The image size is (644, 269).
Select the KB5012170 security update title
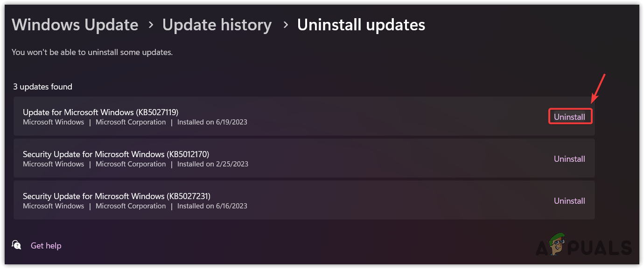coord(116,154)
